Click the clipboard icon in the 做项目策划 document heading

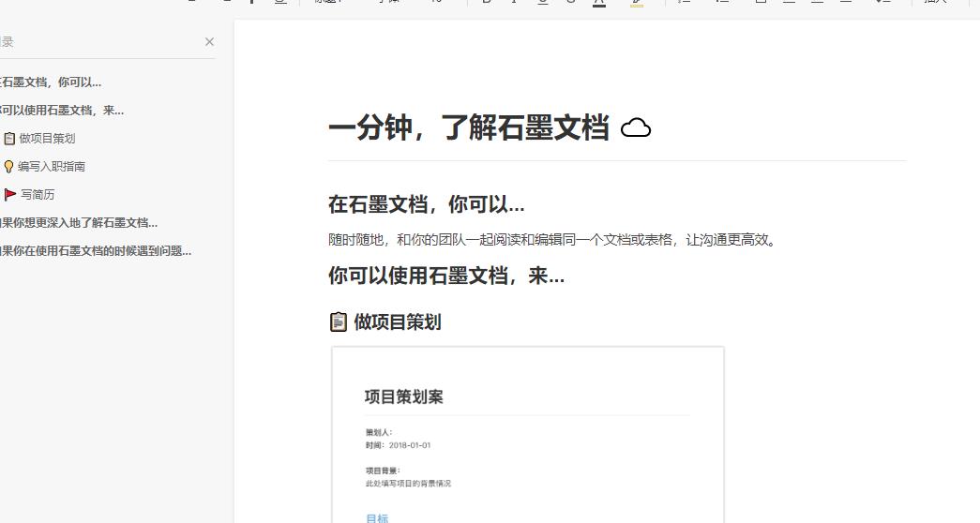[x=339, y=322]
